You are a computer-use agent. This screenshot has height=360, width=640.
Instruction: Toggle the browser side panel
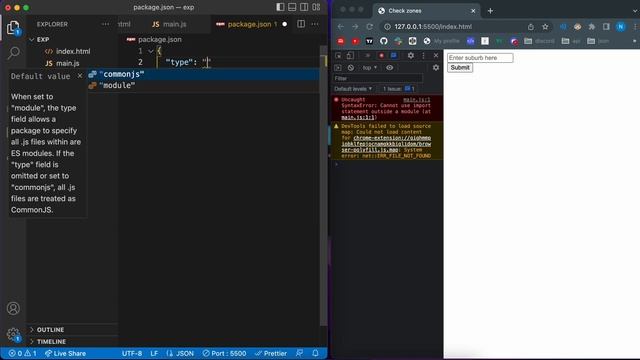pos(606,27)
